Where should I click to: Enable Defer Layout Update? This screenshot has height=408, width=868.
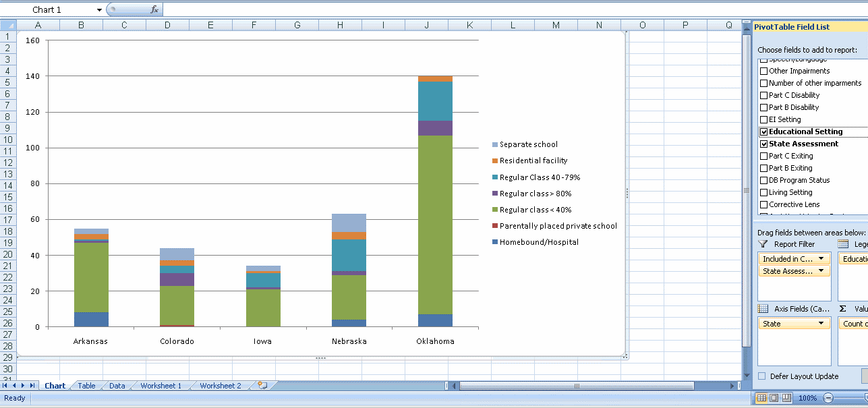761,376
